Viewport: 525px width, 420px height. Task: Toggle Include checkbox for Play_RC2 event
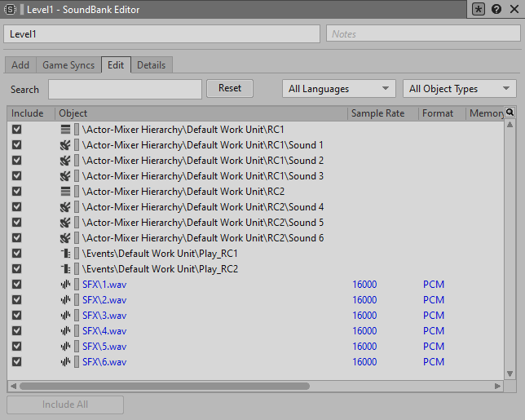click(16, 269)
